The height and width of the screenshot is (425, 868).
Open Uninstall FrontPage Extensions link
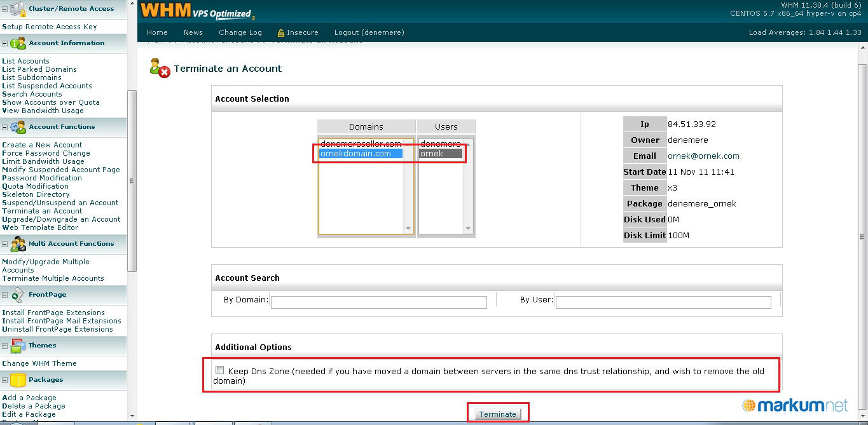[x=57, y=329]
